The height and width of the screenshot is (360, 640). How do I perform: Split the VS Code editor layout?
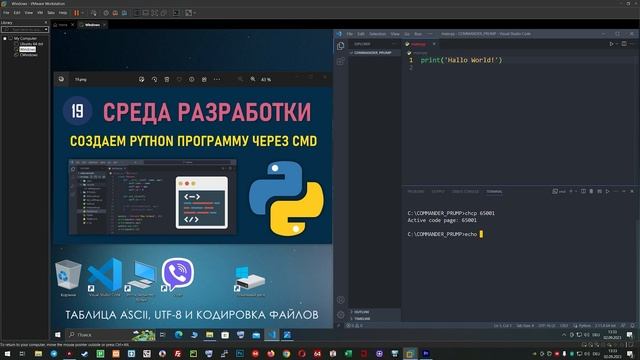pyautogui.click(x=624, y=44)
